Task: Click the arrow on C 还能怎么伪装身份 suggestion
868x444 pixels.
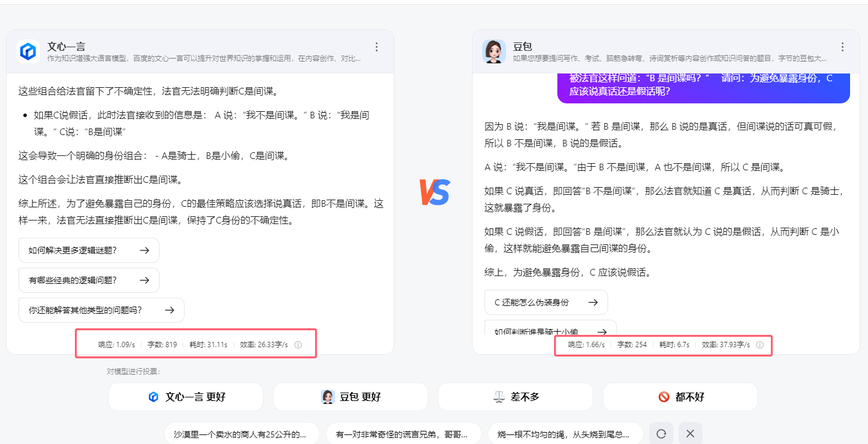Action: point(593,302)
